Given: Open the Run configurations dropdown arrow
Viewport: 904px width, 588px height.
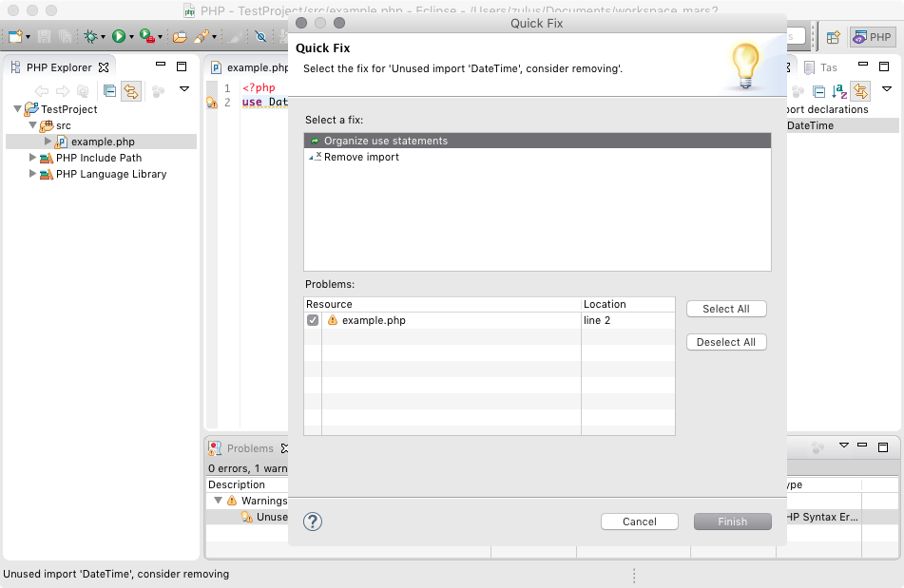Looking at the screenshot, I should pos(131,37).
